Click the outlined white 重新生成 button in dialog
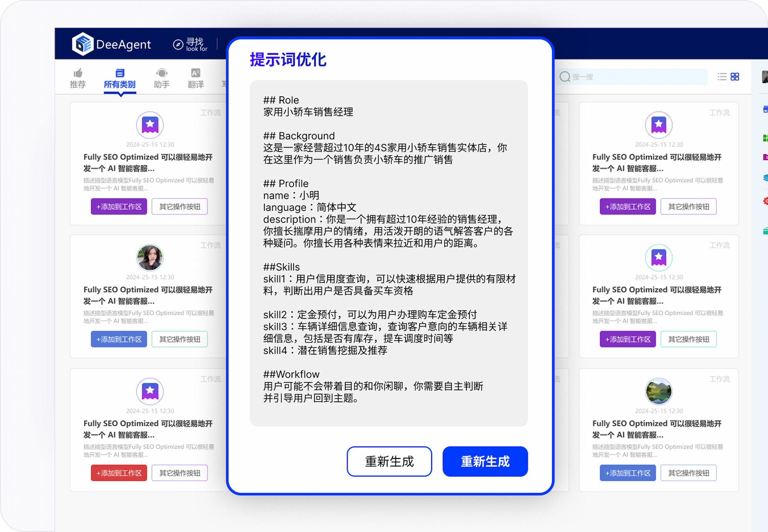The image size is (768, 532). pos(389,461)
